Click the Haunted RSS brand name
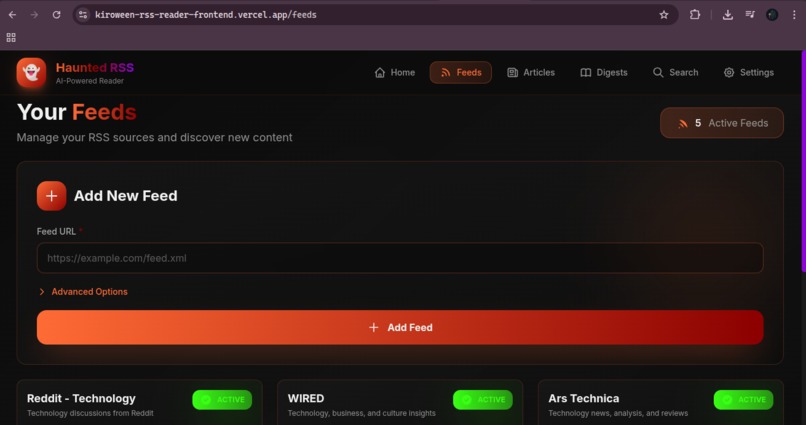Viewport: 806px width, 425px height. (95, 67)
